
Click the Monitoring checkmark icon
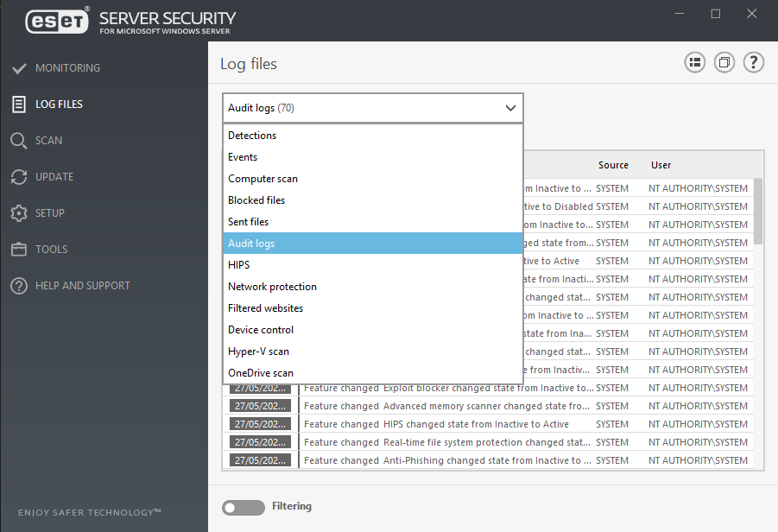tap(19, 68)
